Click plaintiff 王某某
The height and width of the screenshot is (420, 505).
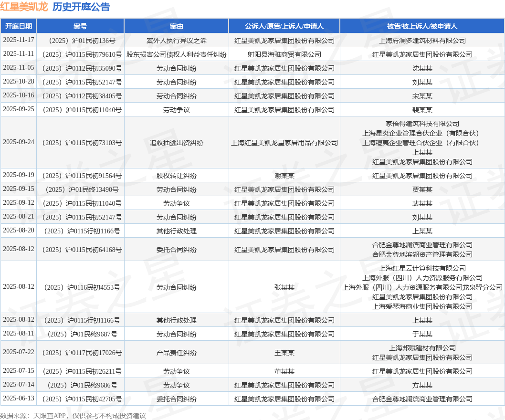pyautogui.click(x=284, y=353)
